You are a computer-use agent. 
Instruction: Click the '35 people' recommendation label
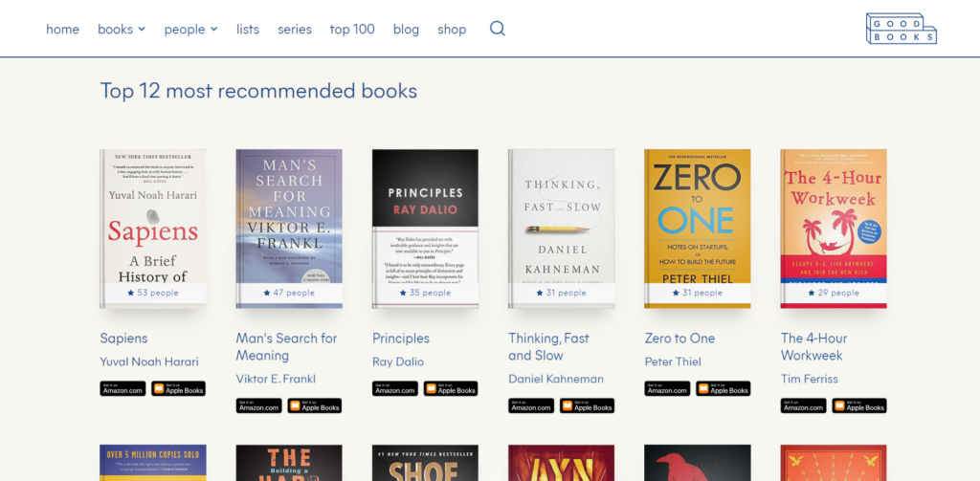click(x=425, y=293)
